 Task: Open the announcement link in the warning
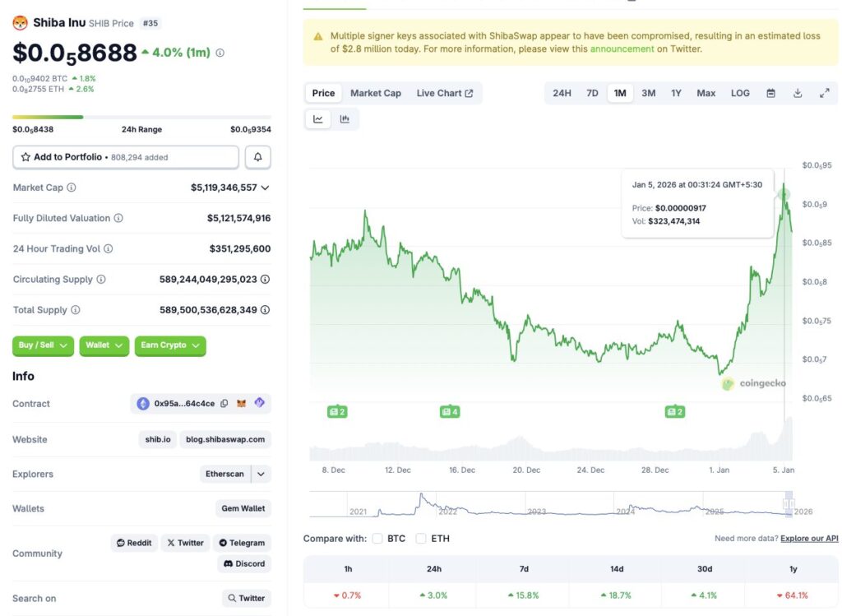pos(622,49)
